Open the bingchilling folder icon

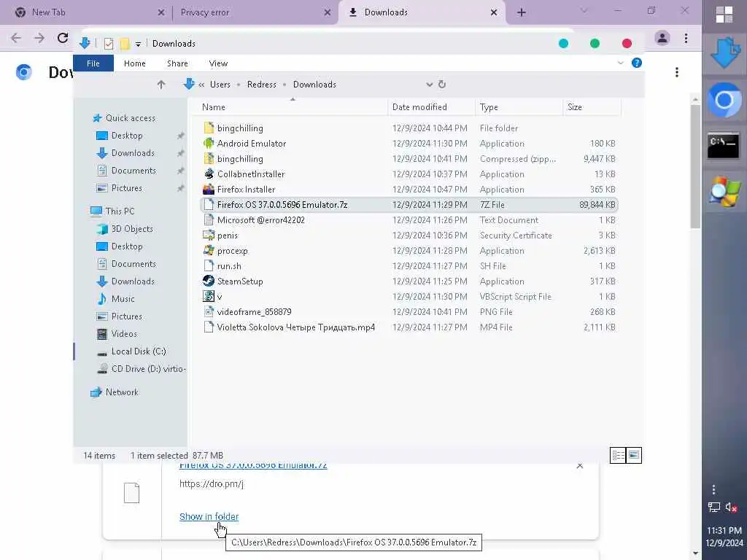[x=209, y=128]
